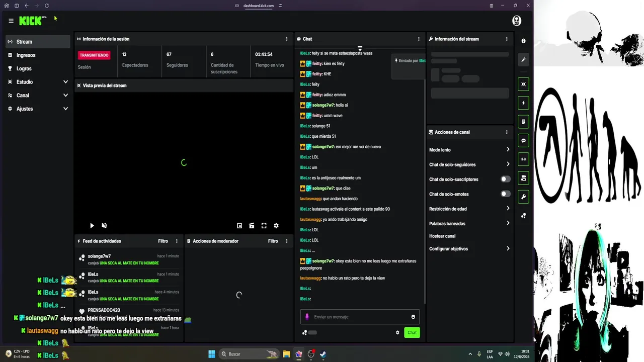Play the stream preview
644x362 pixels.
click(92, 226)
